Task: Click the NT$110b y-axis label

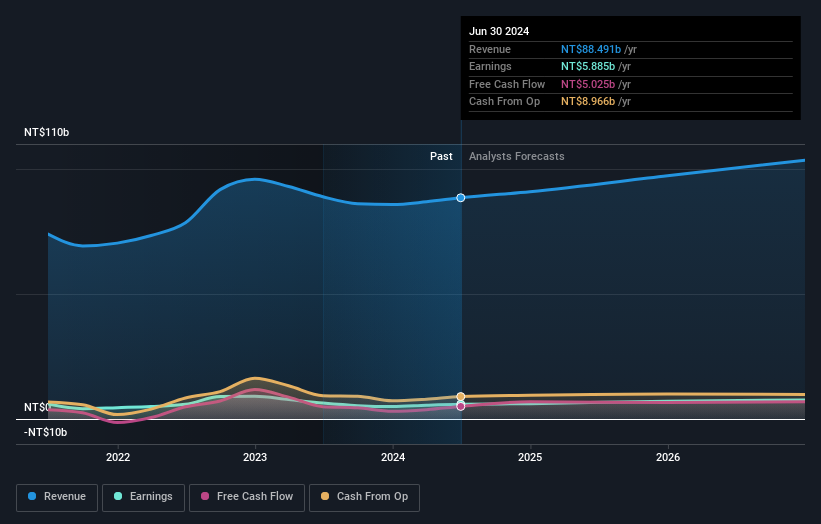Action: (x=47, y=132)
